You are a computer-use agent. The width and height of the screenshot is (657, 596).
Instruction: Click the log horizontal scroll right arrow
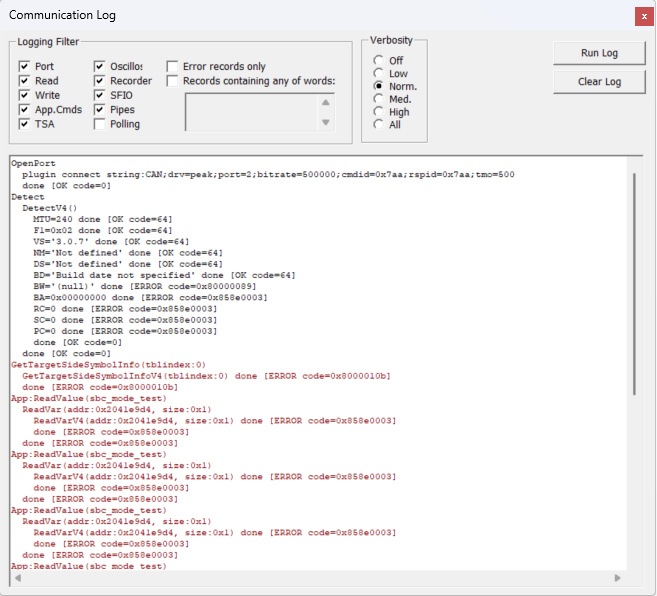[617, 578]
